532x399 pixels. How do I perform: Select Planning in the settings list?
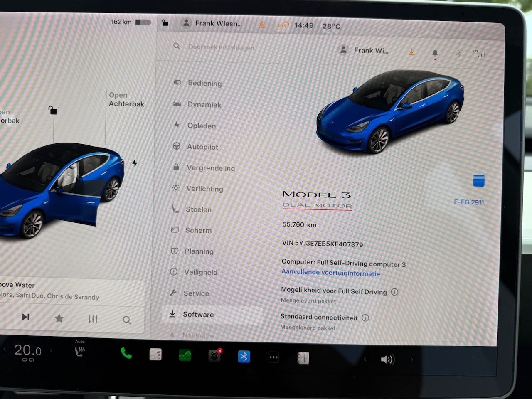tap(192, 251)
